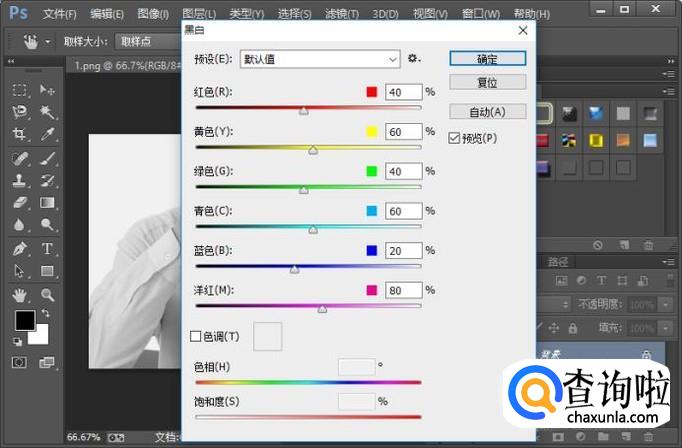Reset default foreground and background colors
The height and width of the screenshot is (448, 682).
(x=17, y=341)
